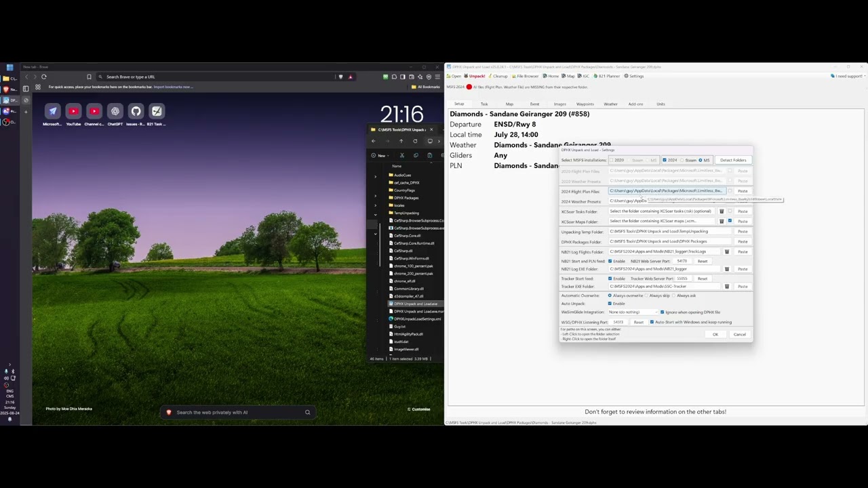Toggle Auto-Start with Windows and keep running
Screen dimensions: 868x488
[652, 322]
